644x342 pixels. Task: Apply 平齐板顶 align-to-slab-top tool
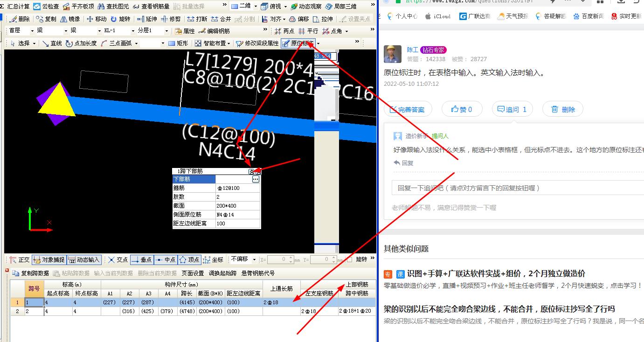click(x=78, y=7)
